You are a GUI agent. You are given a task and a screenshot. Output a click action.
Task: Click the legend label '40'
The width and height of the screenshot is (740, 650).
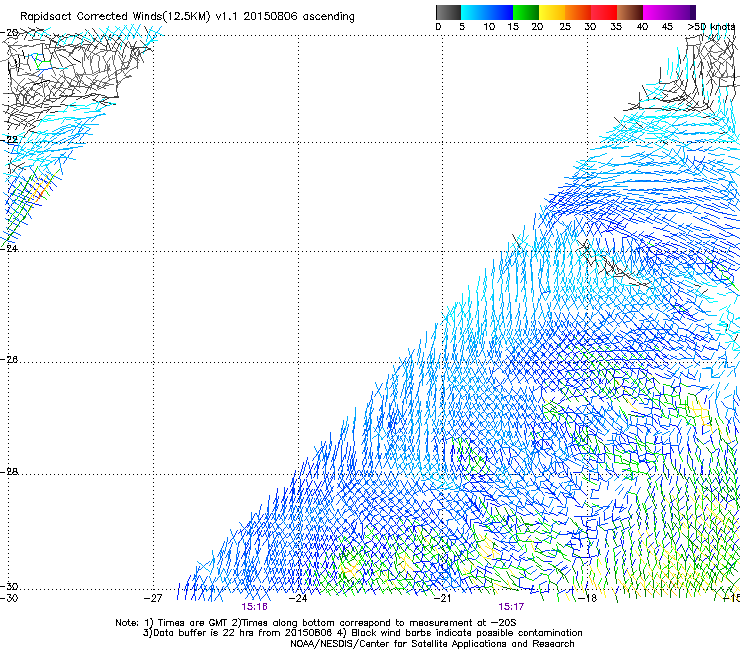click(642, 27)
